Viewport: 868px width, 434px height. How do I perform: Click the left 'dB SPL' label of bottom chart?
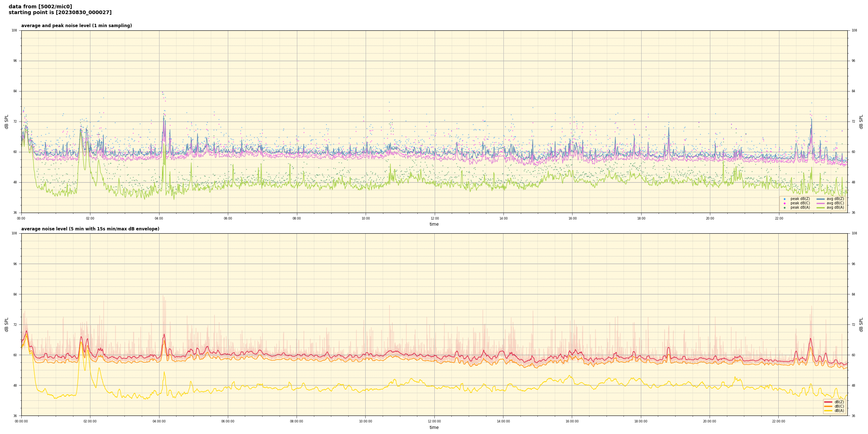[x=7, y=324]
